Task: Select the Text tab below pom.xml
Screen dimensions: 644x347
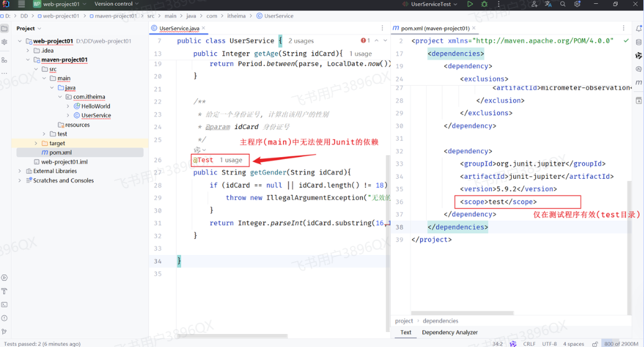Action: point(406,332)
